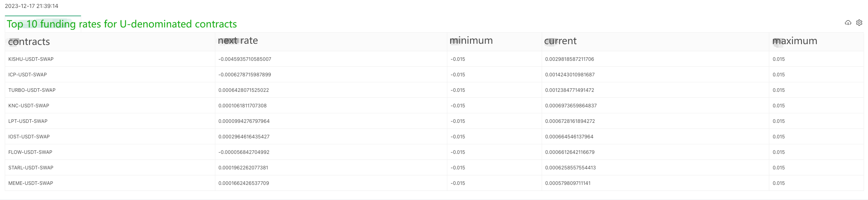The image size is (868, 200).
Task: Select the ICP-USDT-SWAP contract cell
Action: coord(27,75)
